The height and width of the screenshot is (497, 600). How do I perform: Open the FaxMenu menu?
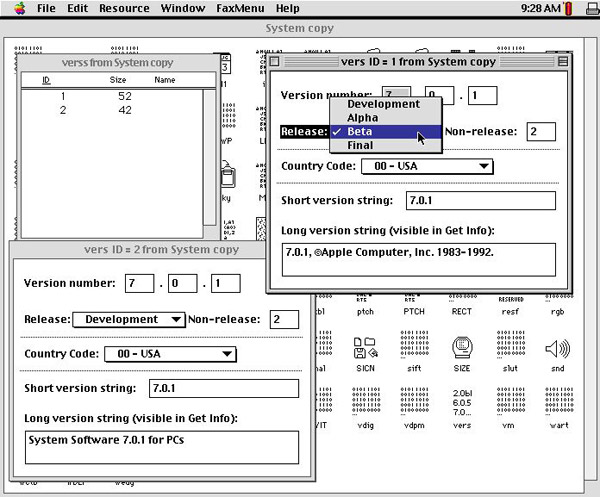pos(241,8)
